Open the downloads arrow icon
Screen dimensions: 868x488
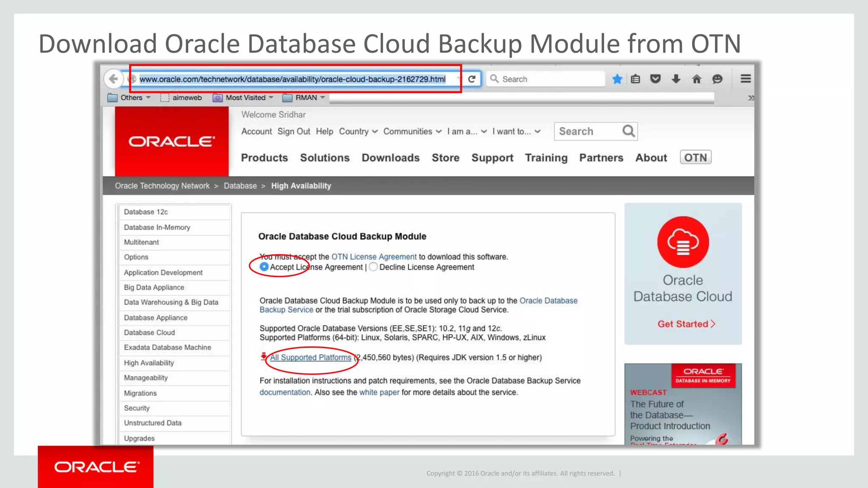coord(676,79)
